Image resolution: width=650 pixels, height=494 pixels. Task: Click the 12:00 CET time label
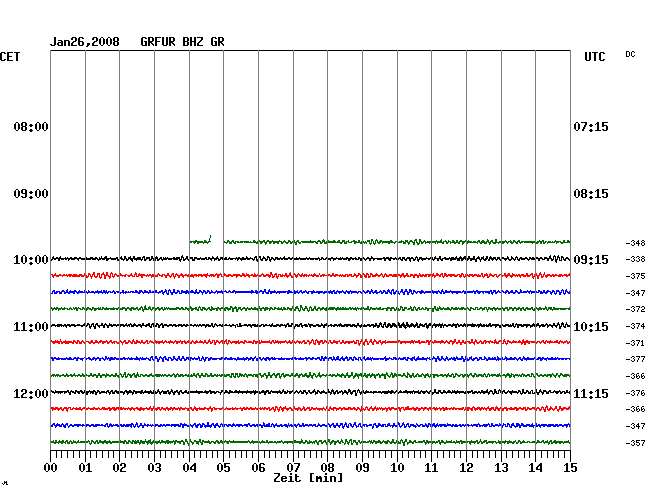click(x=31, y=393)
